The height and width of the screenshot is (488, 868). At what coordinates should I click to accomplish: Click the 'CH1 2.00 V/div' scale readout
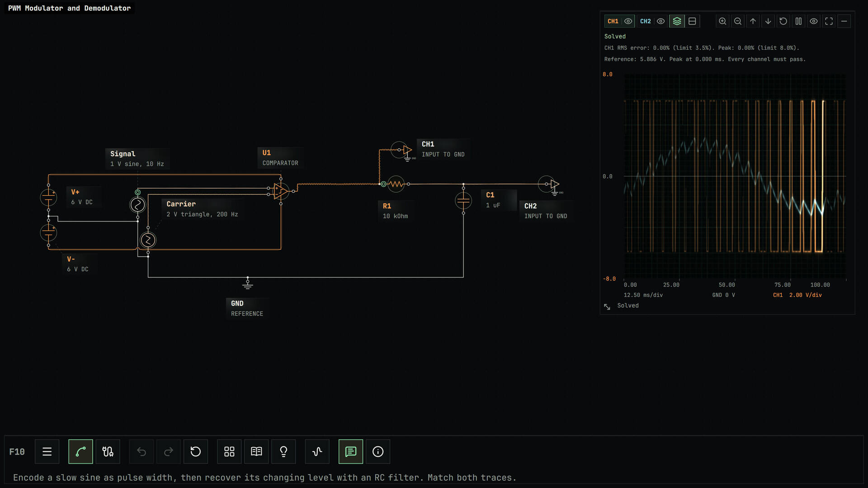click(x=797, y=295)
